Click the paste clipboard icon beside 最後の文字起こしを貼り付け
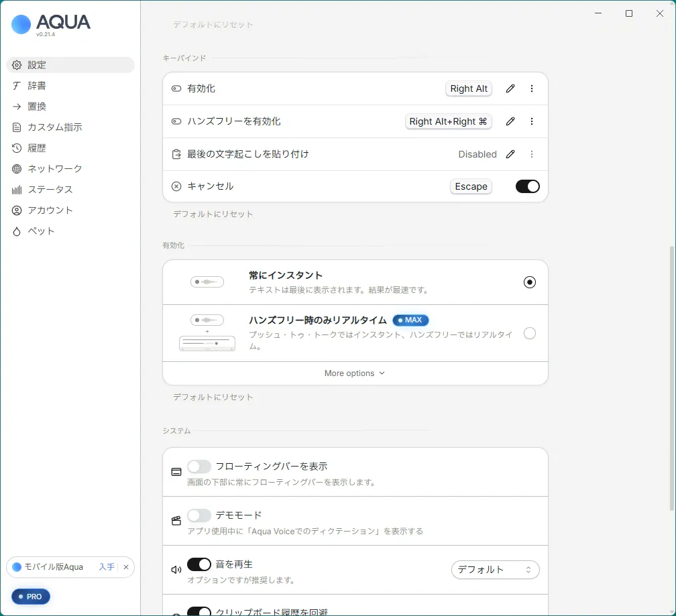 click(x=176, y=154)
